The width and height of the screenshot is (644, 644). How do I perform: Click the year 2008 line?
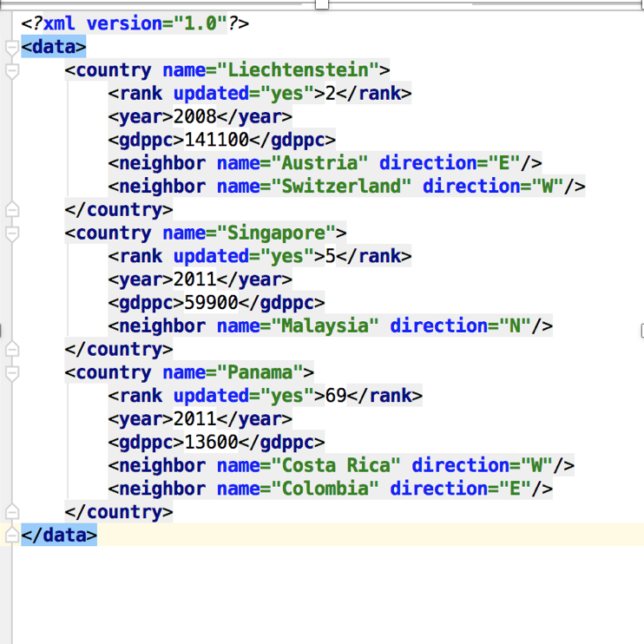[200, 116]
